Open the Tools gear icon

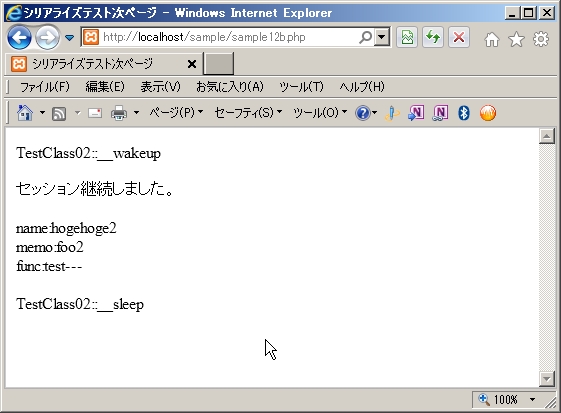pyautogui.click(x=541, y=39)
